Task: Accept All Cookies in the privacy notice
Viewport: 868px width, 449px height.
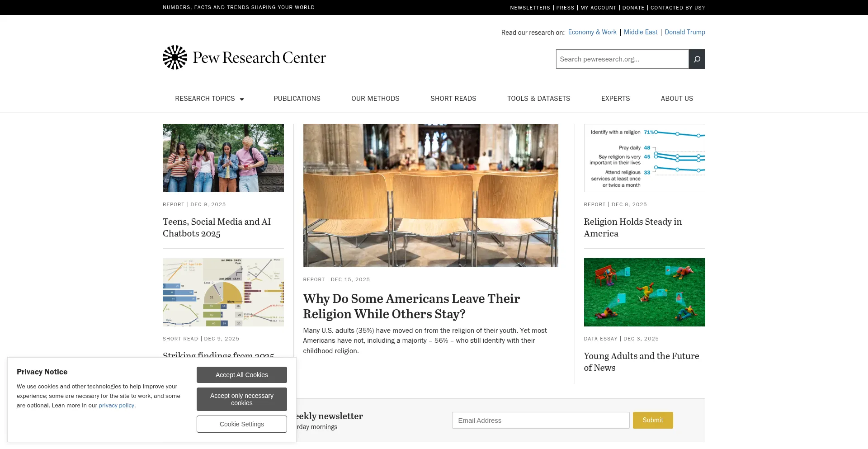Action: tap(241, 374)
